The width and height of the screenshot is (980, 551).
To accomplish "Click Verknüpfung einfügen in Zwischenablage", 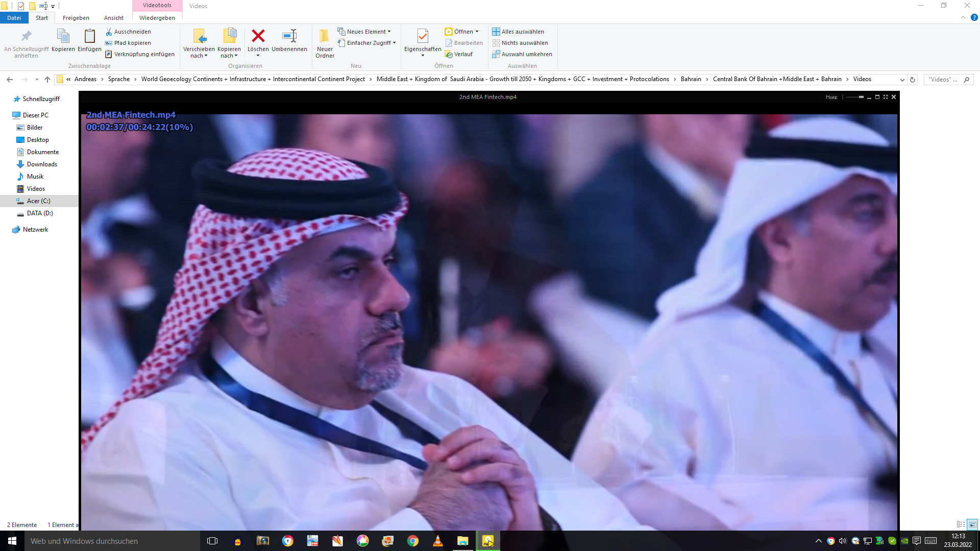I will coord(140,54).
